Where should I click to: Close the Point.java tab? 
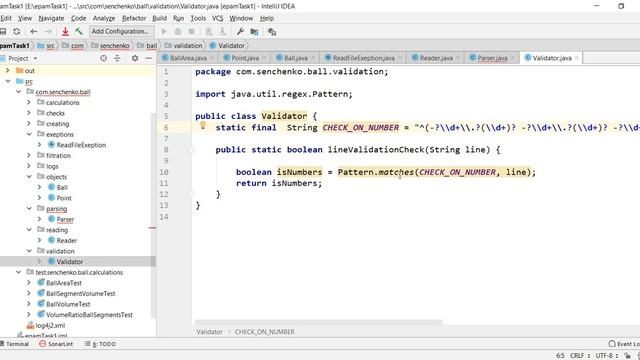[x=264, y=58]
